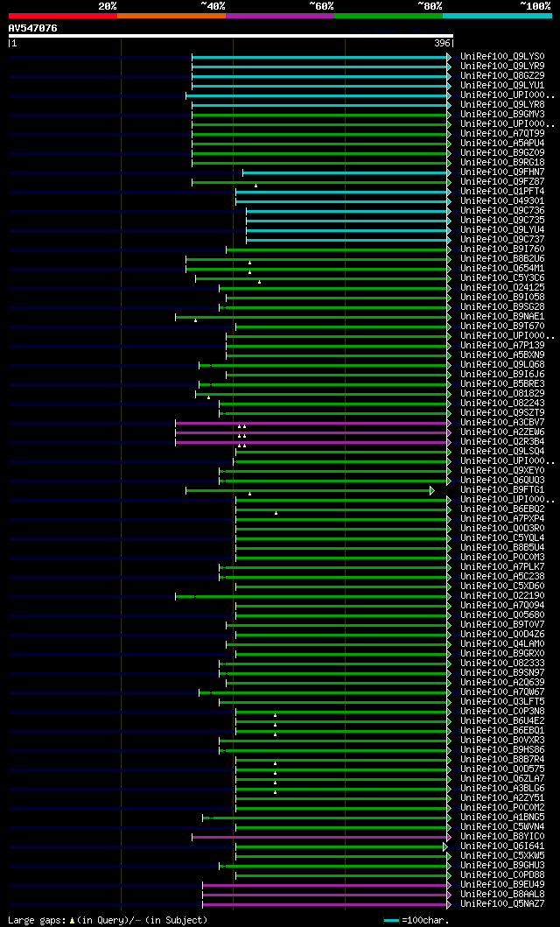Click the green alignment bar for B9NAE1

tap(311, 317)
